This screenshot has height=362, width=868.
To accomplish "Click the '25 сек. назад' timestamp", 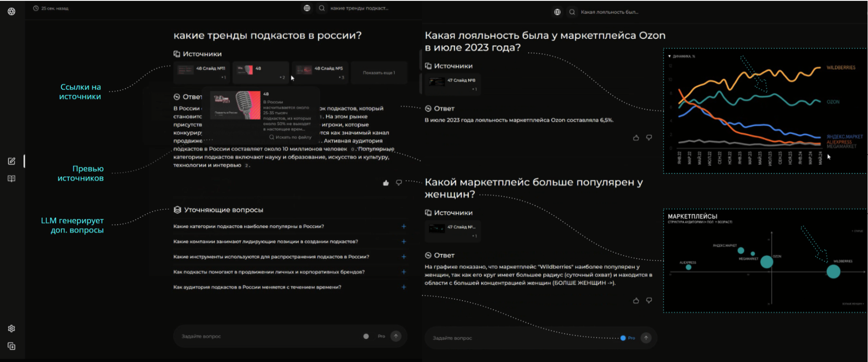I will coord(55,8).
